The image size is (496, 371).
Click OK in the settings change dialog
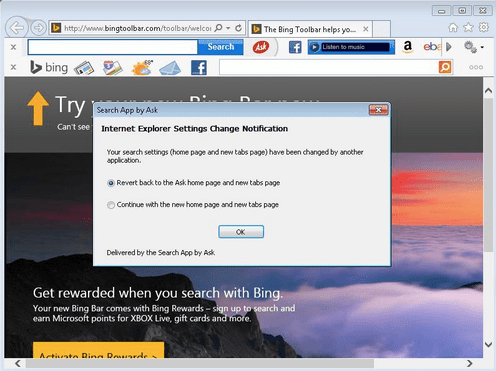pos(241,232)
